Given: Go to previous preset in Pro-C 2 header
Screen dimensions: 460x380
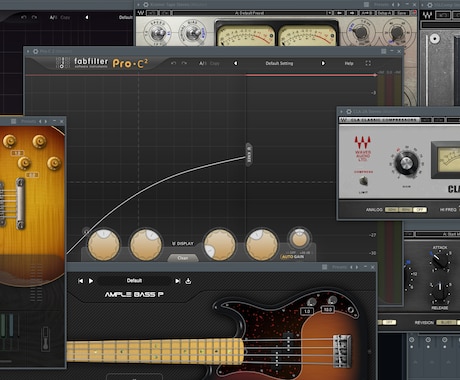Looking at the screenshot, I should (235, 63).
